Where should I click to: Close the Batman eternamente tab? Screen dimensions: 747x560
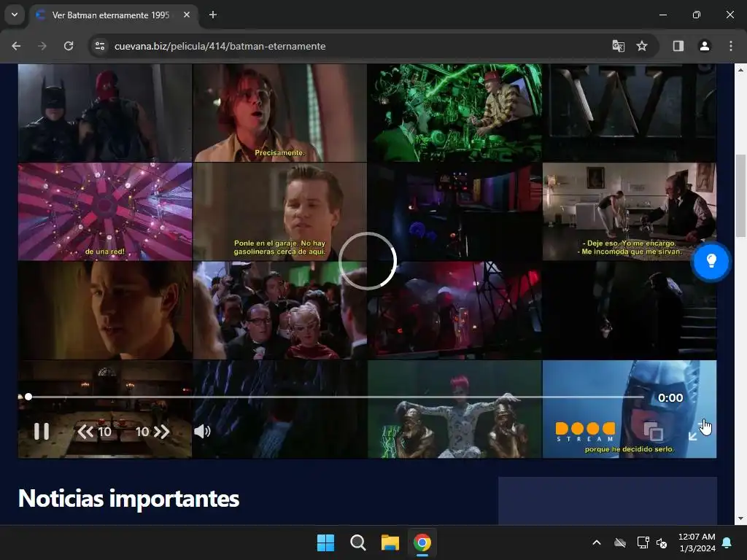pyautogui.click(x=187, y=15)
